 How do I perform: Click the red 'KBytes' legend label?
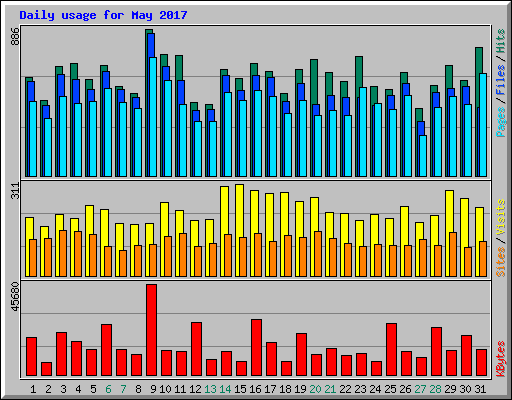(x=500, y=359)
